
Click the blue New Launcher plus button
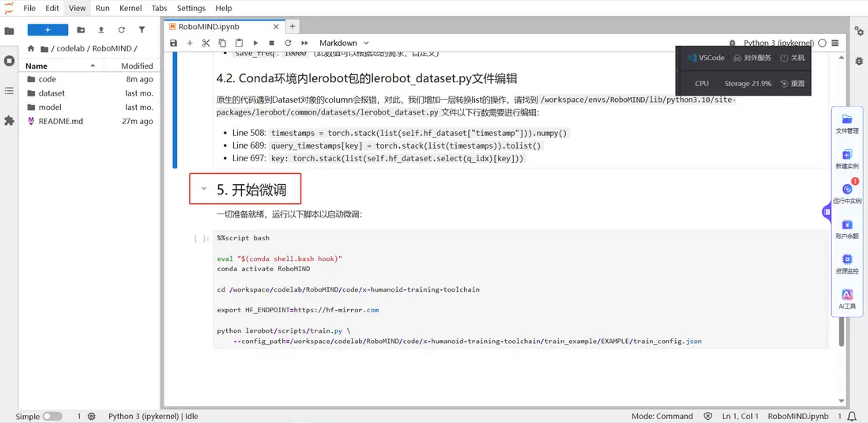(47, 30)
